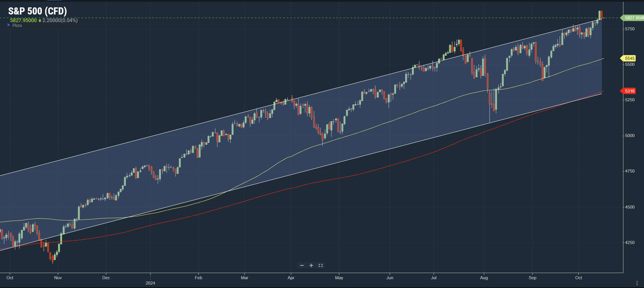Screen dimensions: 644x288
Task: Click the 5500 price axis label
Action: (630, 64)
